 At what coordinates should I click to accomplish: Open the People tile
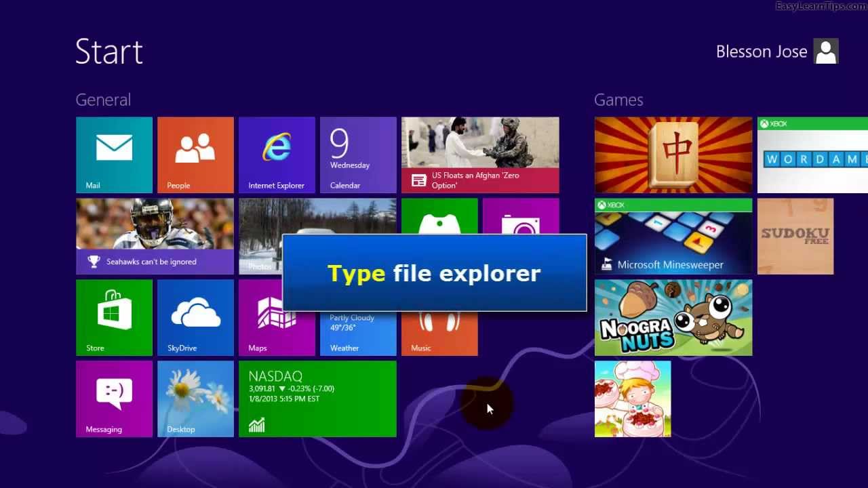pos(195,155)
